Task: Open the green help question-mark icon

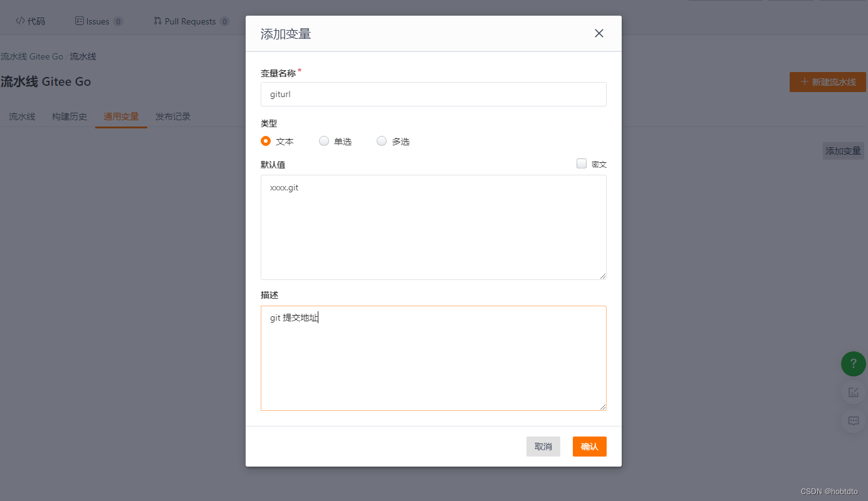Action: tap(854, 364)
